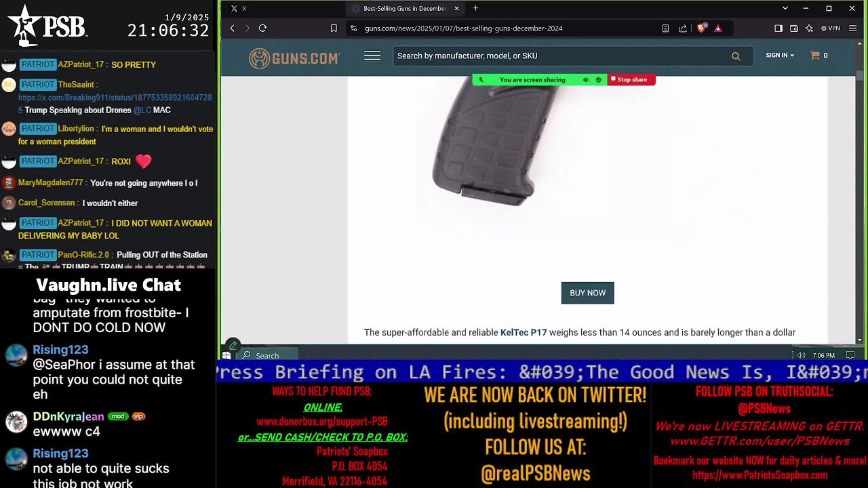Open site settings icon left of URL
This screenshot has width=868, height=488.
pos(353,28)
